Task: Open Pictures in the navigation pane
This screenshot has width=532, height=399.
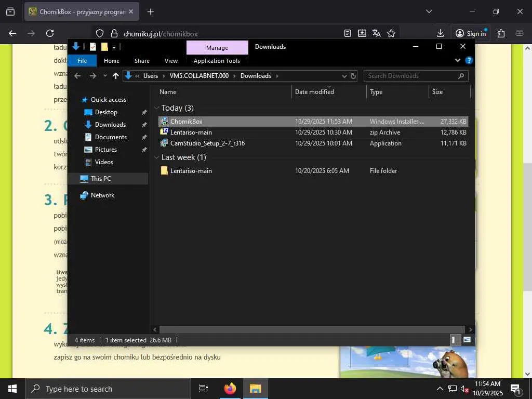Action: tap(105, 150)
